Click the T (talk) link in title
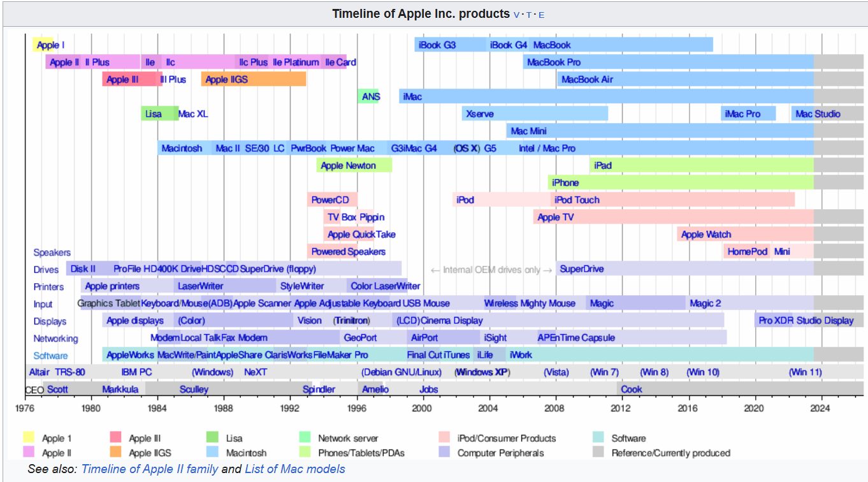Viewport: 868px width, 482px height. (529, 15)
